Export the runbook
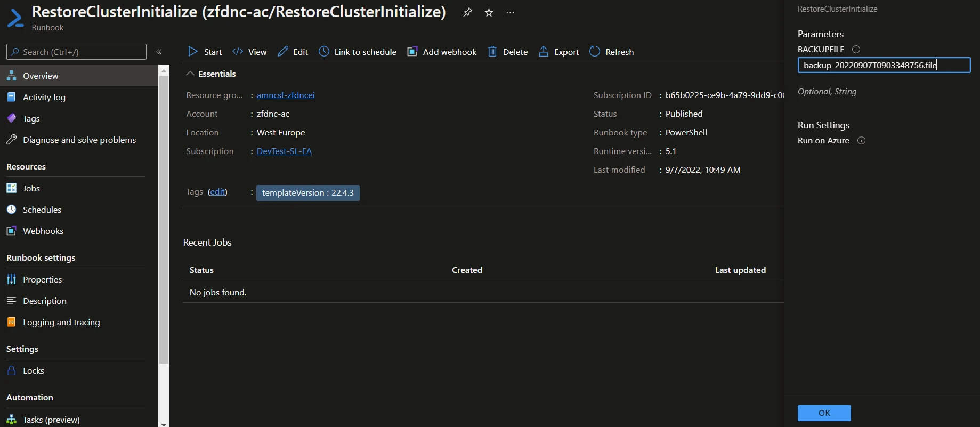 tap(558, 52)
